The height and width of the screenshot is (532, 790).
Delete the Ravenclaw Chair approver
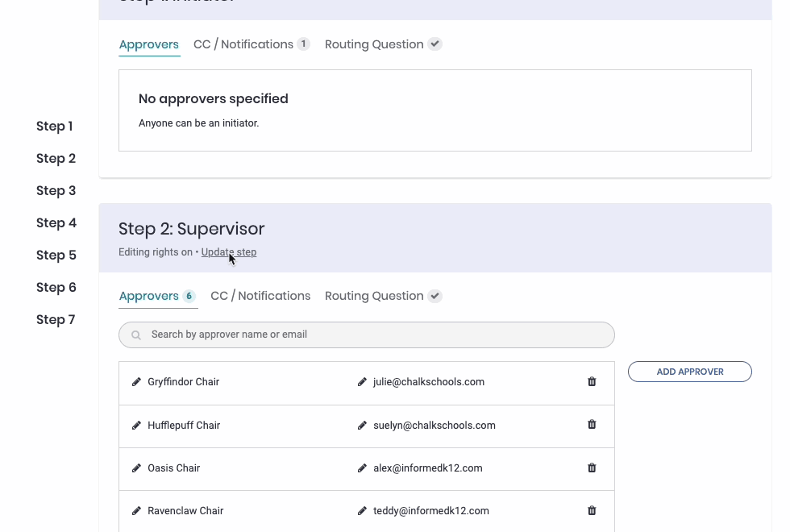coord(592,510)
